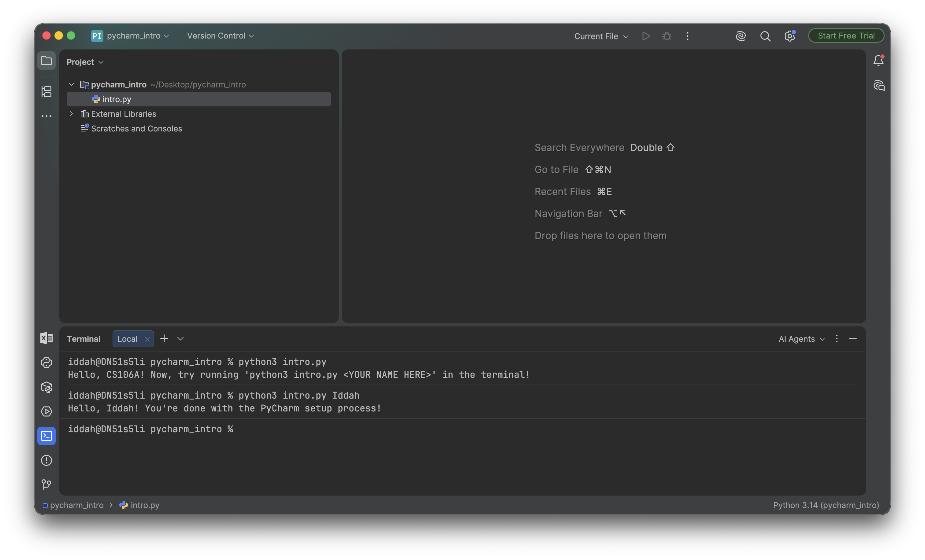Viewport: 925px width, 560px height.
Task: Open the Notifications bell
Action: click(879, 61)
